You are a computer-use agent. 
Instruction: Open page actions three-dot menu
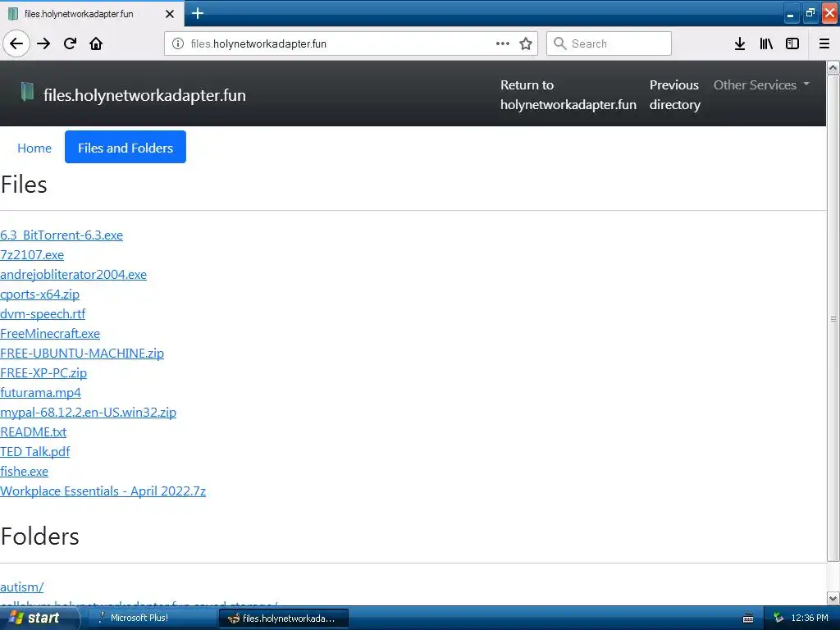pyautogui.click(x=503, y=43)
